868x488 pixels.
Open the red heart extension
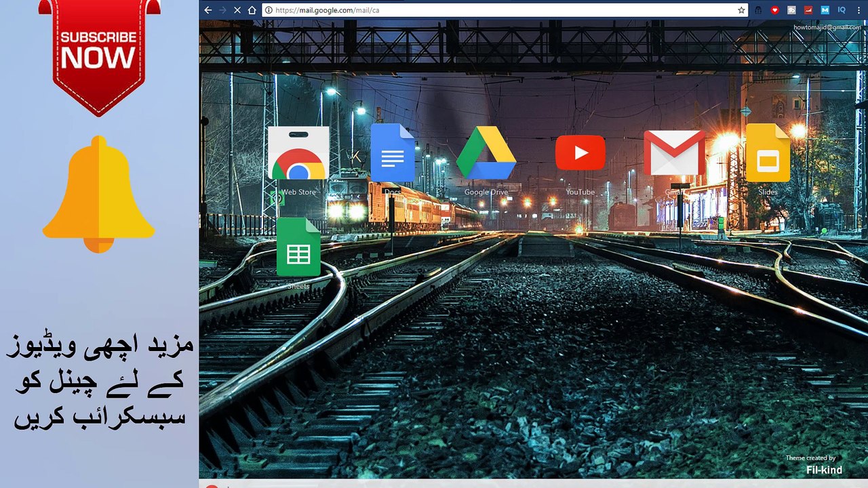tap(775, 10)
